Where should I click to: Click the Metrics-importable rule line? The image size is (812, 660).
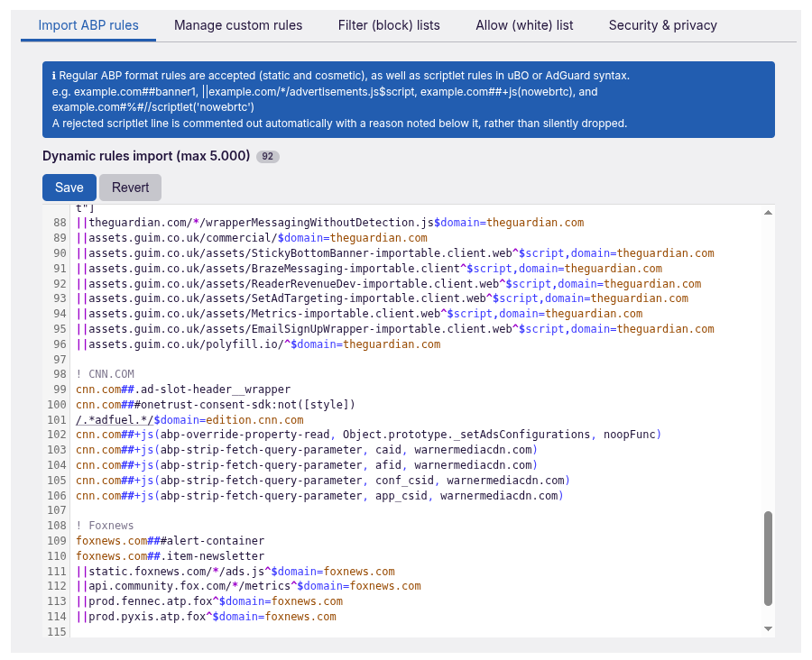(359, 314)
